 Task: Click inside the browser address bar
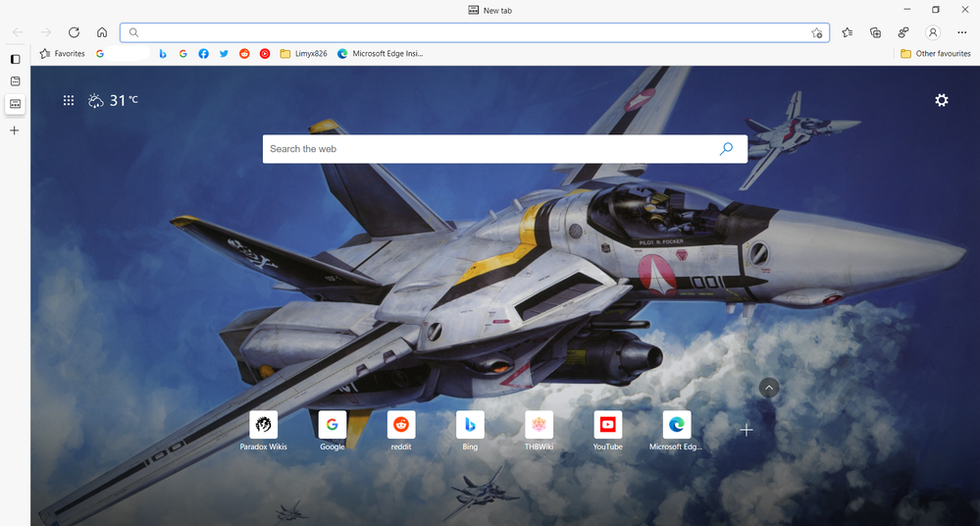point(475,32)
